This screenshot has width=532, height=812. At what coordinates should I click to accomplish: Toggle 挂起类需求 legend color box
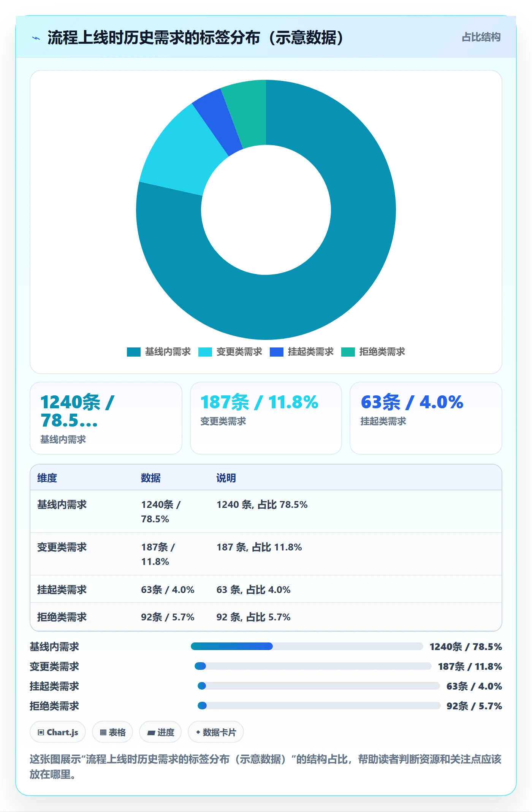click(x=277, y=352)
